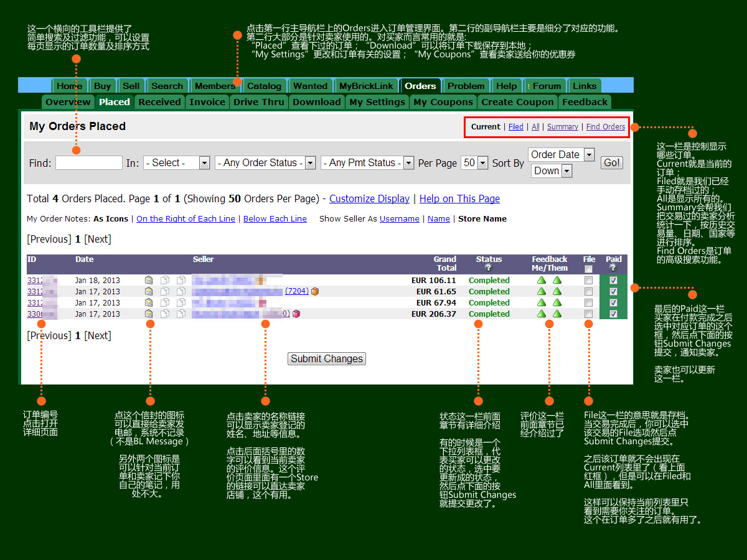
Task: Expand the Per Page 50 dropdown
Action: [474, 163]
